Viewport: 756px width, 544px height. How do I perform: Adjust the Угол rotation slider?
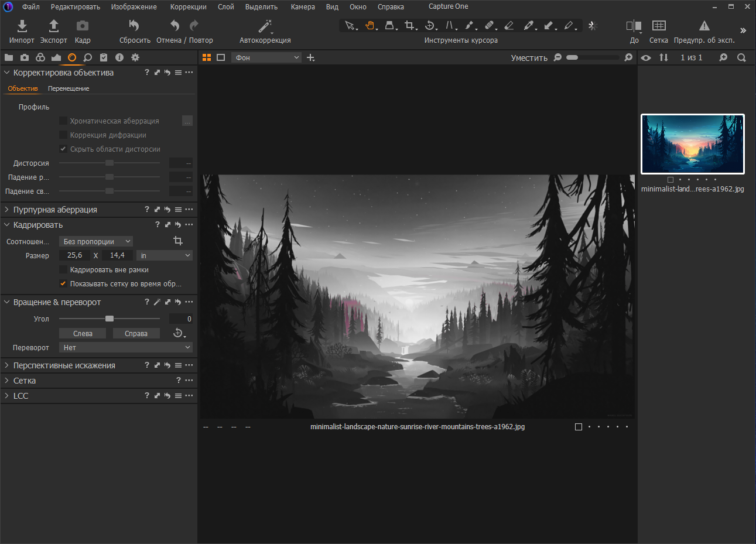110,319
